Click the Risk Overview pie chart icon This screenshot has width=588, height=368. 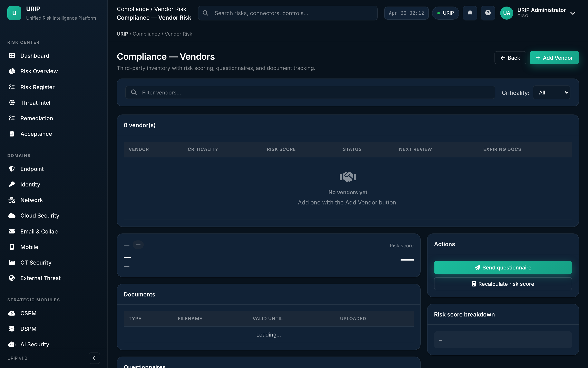click(12, 71)
